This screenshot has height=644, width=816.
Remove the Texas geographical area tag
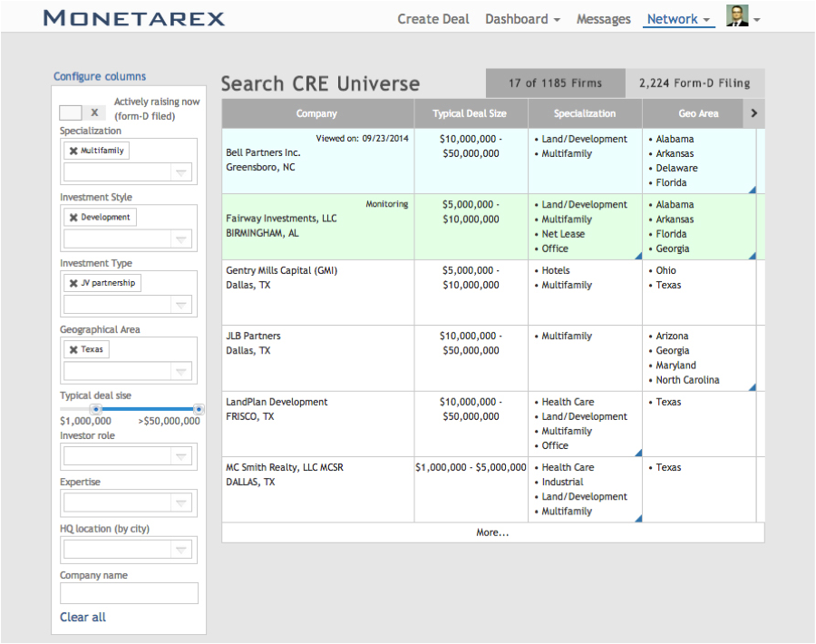[x=73, y=350]
